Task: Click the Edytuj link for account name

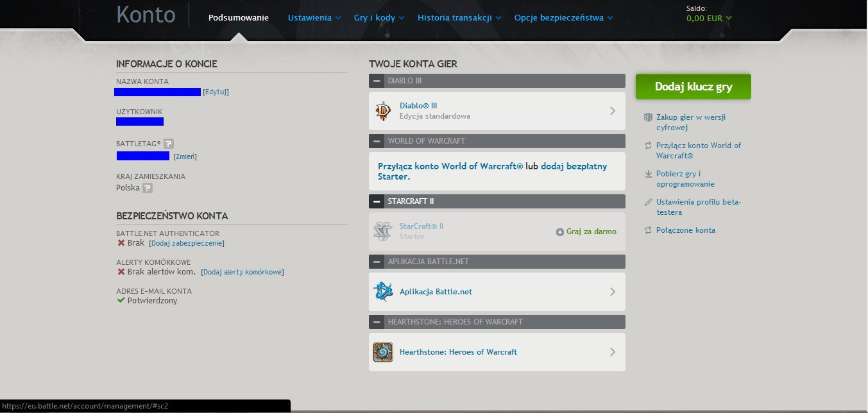Action: [x=216, y=92]
